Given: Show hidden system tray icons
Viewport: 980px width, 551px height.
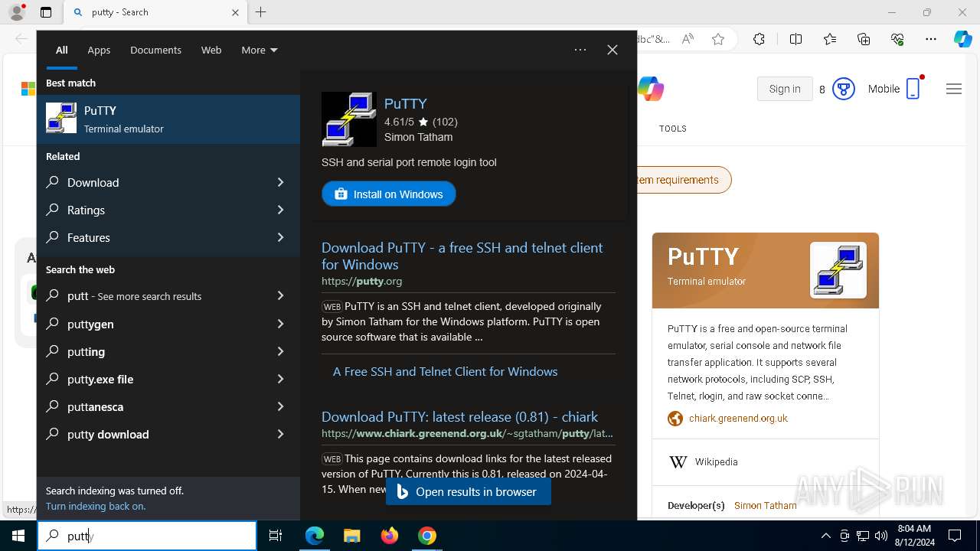Looking at the screenshot, I should tap(825, 536).
